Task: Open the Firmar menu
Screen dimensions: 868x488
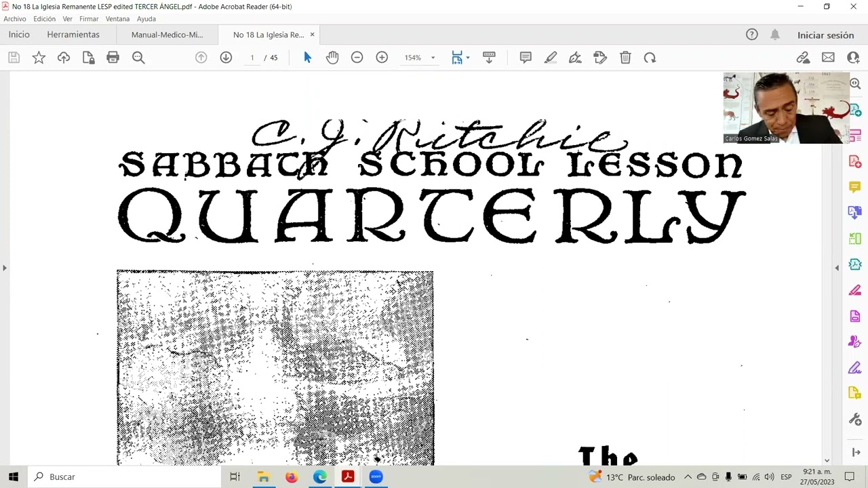Action: tap(89, 19)
